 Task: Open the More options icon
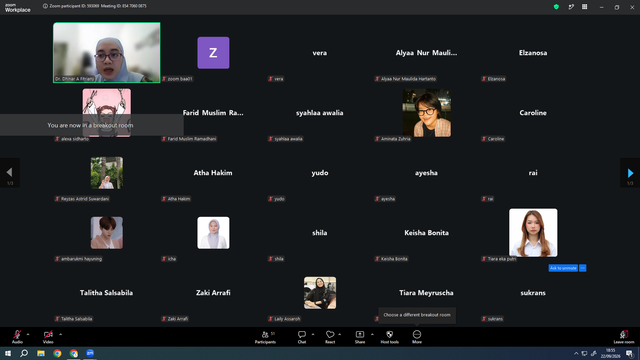click(417, 334)
